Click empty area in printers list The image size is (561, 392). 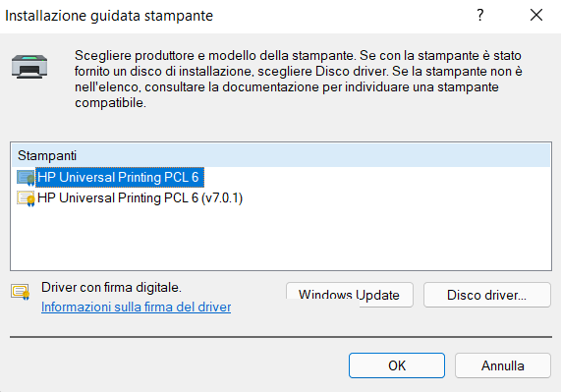(281, 240)
